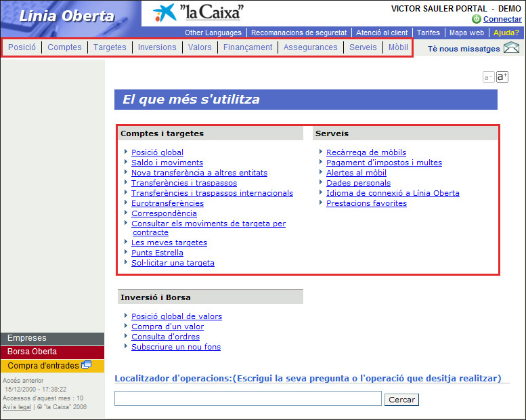Open Consulta d'ordres link
This screenshot has width=526, height=420.
pyautogui.click(x=165, y=337)
